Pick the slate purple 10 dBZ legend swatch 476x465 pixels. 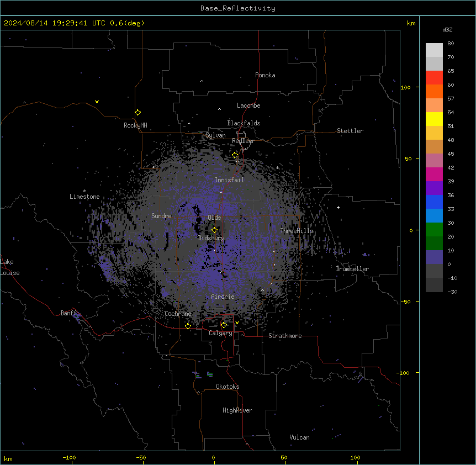434,257
